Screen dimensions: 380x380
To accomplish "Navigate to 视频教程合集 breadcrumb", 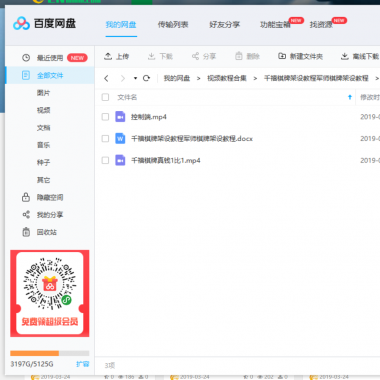I will point(227,78).
